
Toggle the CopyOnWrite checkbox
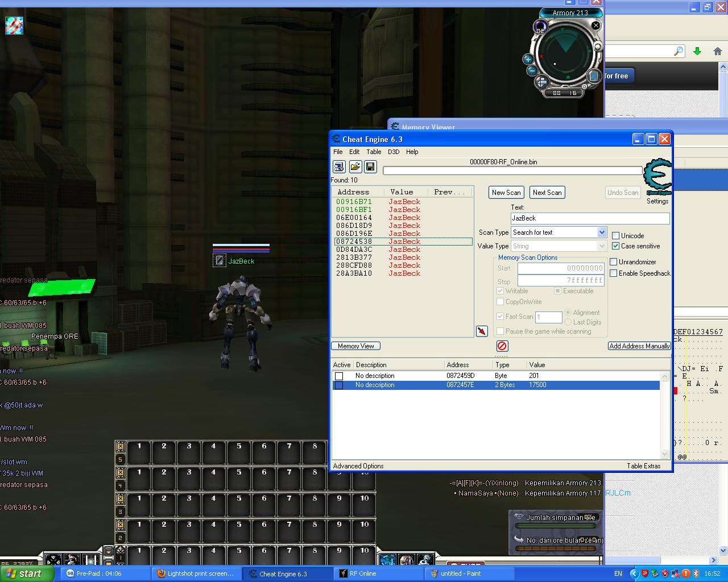pos(500,302)
